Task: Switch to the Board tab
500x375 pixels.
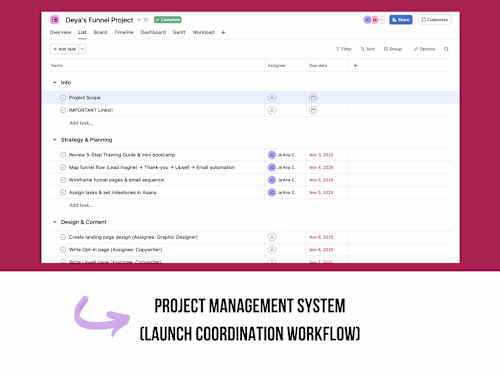Action: pos(100,32)
